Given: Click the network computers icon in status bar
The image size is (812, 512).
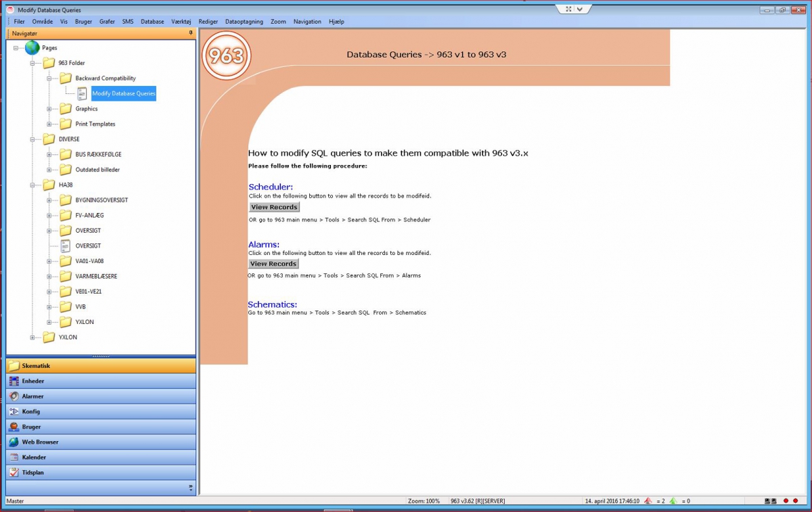Looking at the screenshot, I should [770, 501].
